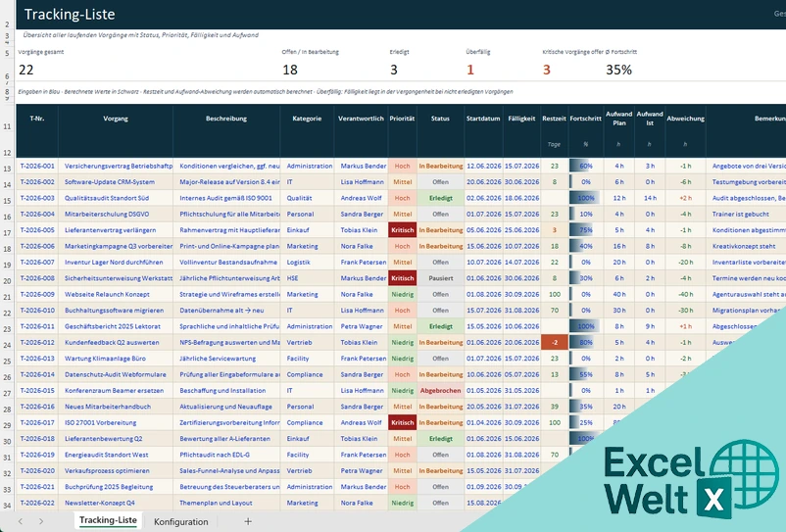Click Vorgänge gesamt value 22

[26, 70]
